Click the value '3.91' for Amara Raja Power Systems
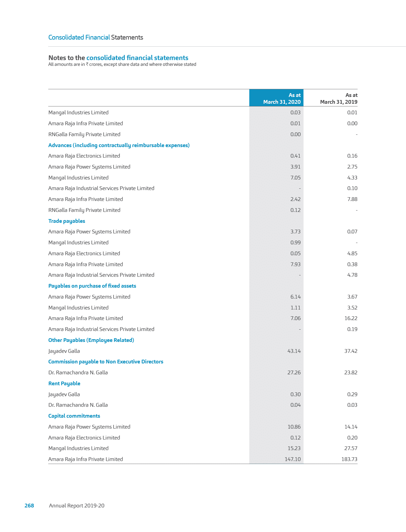 [x=296, y=167]
